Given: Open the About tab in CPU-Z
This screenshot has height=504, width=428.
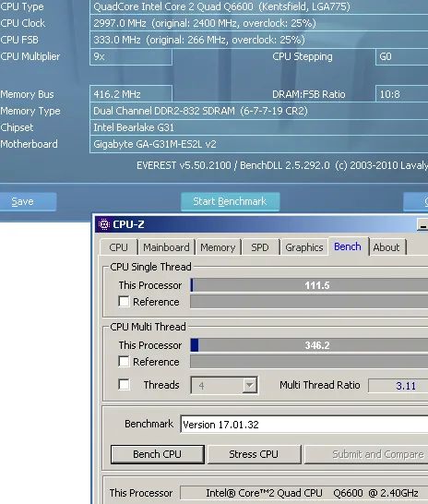Looking at the screenshot, I should [386, 247].
